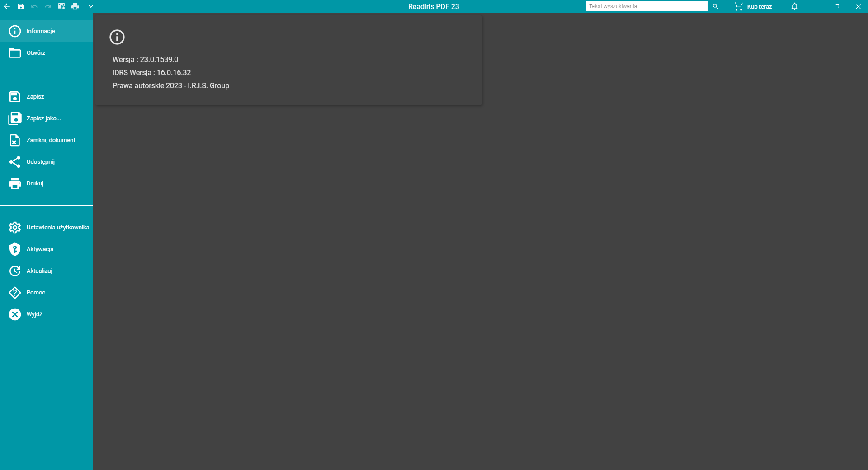Click the Pomoc question diamond icon

click(x=15, y=293)
